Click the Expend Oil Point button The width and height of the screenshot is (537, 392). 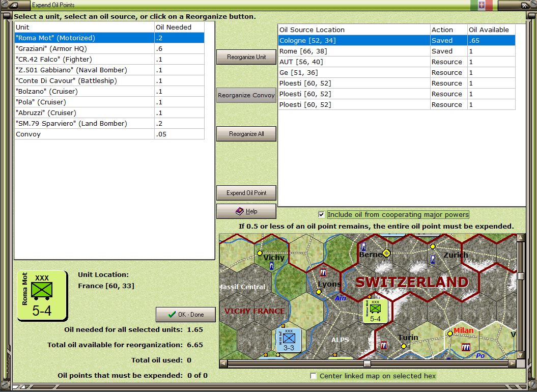point(246,193)
